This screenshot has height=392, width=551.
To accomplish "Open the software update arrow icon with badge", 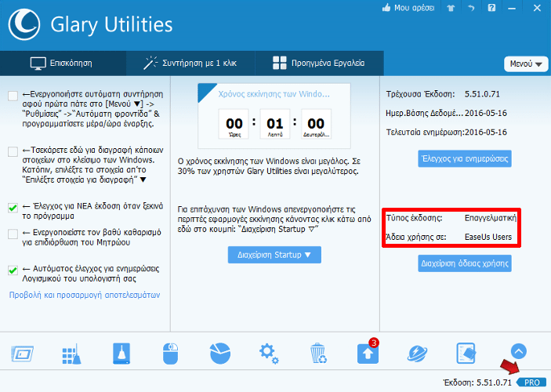I will tap(368, 351).
